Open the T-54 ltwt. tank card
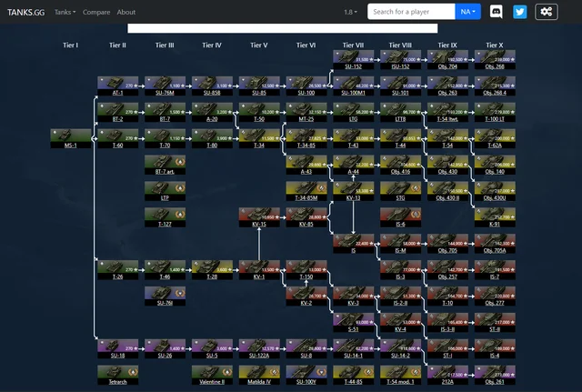 [447, 113]
